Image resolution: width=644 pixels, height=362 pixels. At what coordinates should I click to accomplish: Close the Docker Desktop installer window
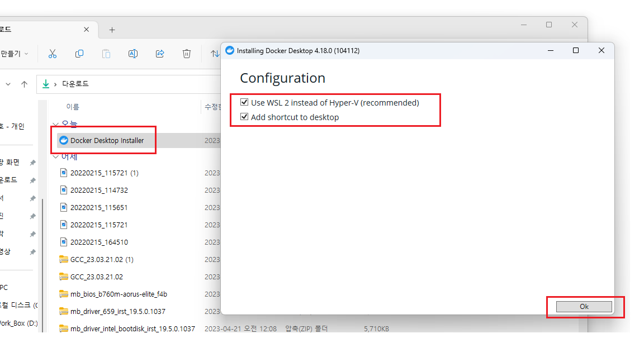click(x=602, y=50)
